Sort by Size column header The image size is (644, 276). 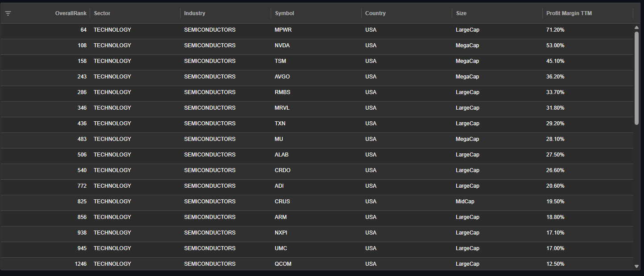[x=461, y=13]
